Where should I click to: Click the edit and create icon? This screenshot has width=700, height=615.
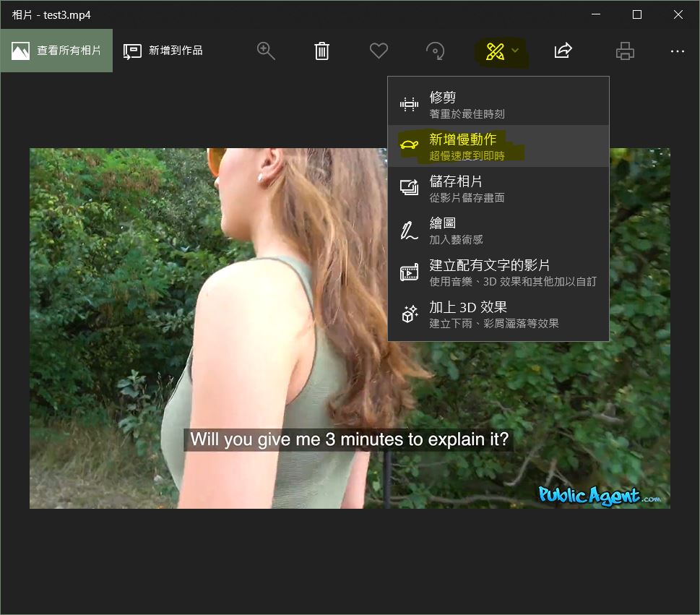click(x=495, y=51)
